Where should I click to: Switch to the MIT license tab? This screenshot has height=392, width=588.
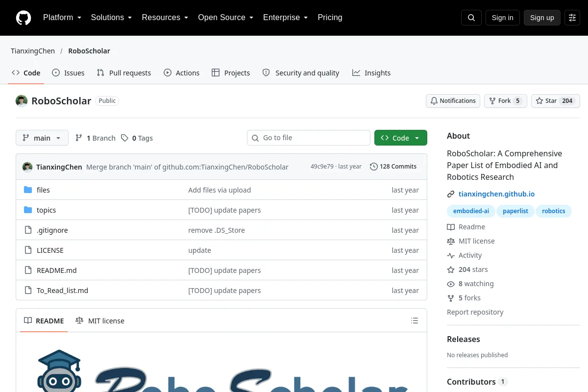(x=100, y=321)
